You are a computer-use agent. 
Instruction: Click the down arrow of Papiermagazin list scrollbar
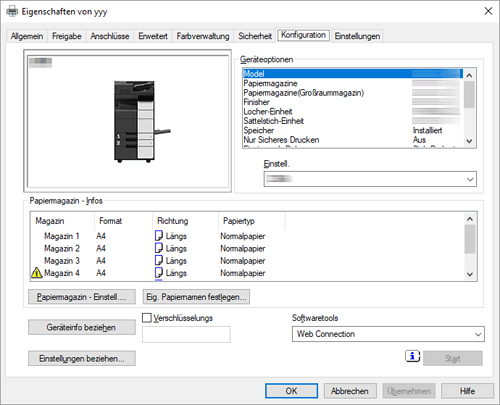click(x=470, y=274)
